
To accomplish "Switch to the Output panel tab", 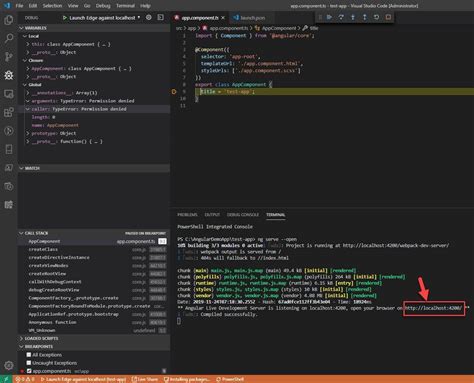I will coord(212,215).
